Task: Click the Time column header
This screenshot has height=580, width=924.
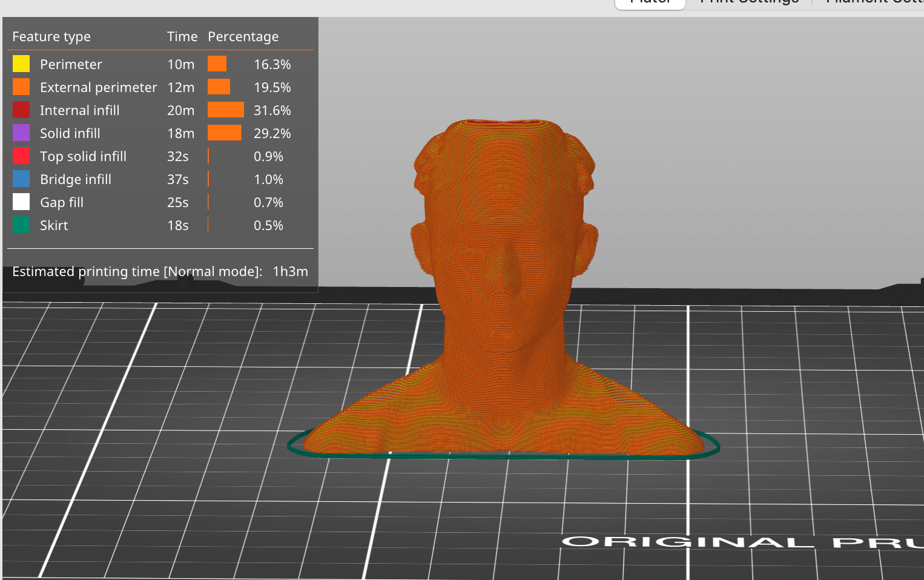Action: coord(182,36)
